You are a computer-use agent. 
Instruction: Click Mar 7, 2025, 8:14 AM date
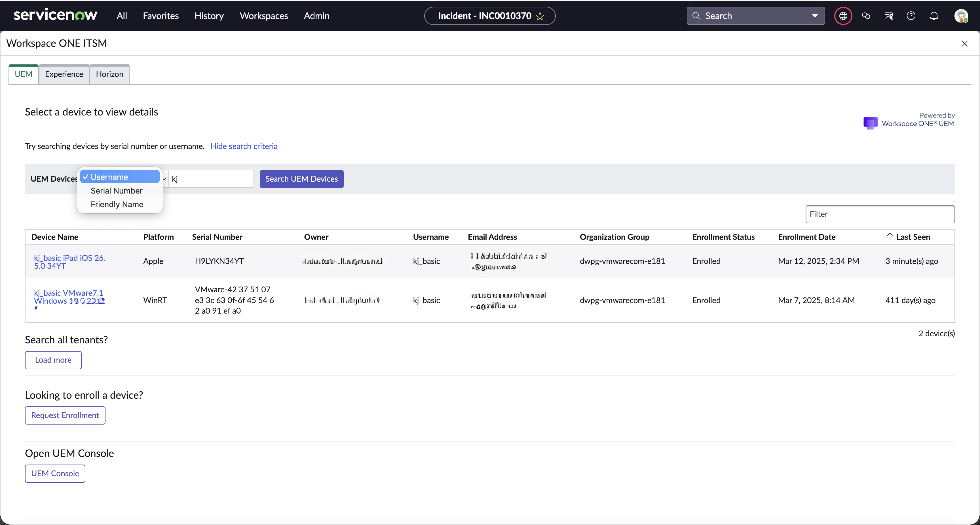(x=816, y=300)
